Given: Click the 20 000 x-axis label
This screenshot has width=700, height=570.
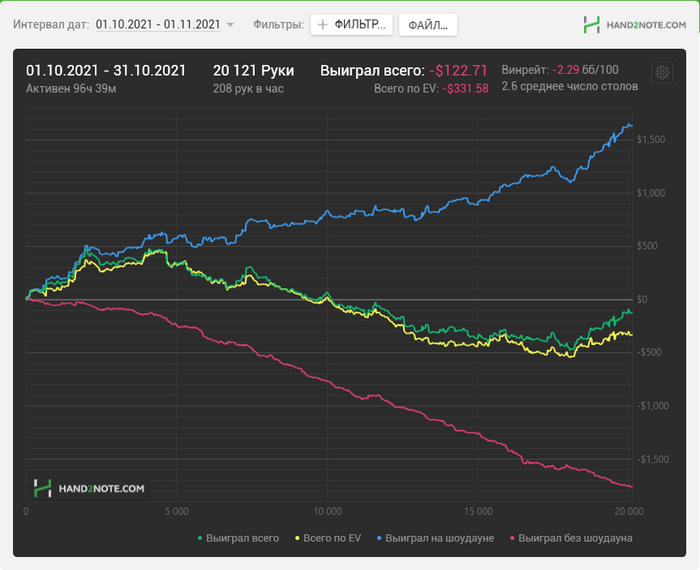Looking at the screenshot, I should (629, 512).
